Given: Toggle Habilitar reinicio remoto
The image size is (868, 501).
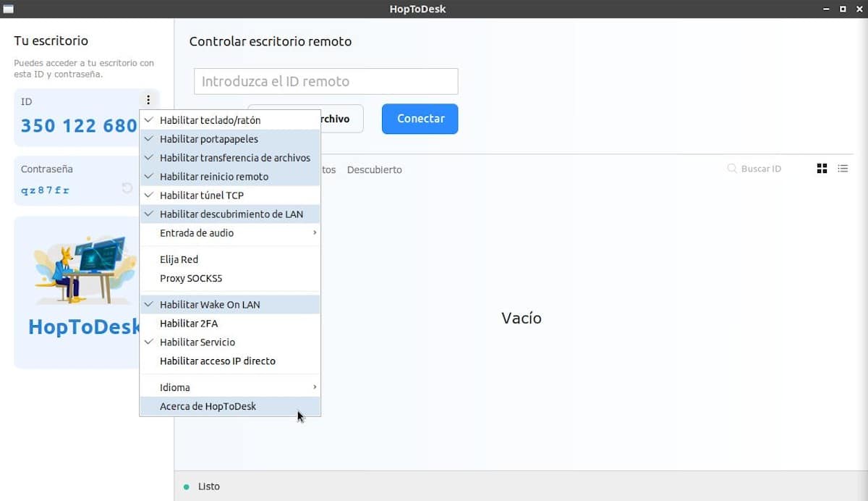Looking at the screenshot, I should (x=230, y=177).
